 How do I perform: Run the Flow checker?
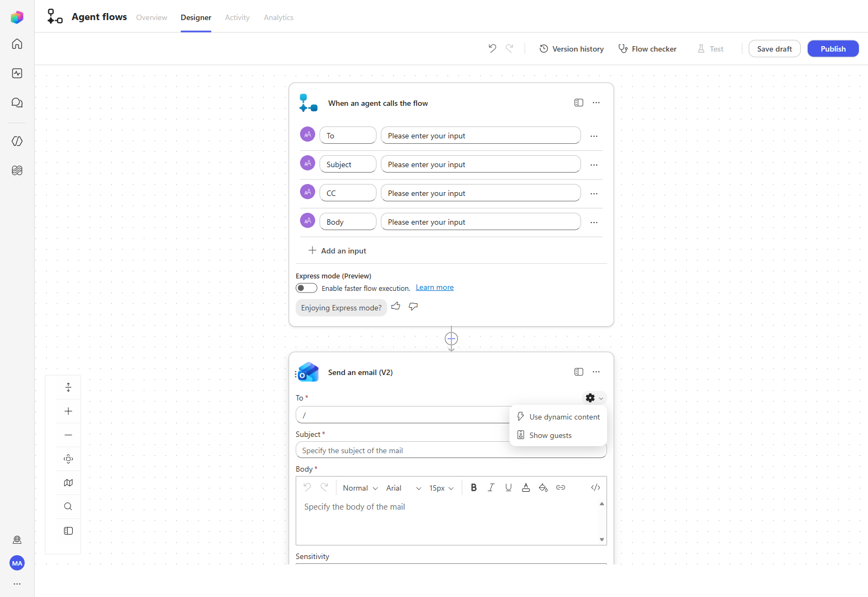(647, 48)
